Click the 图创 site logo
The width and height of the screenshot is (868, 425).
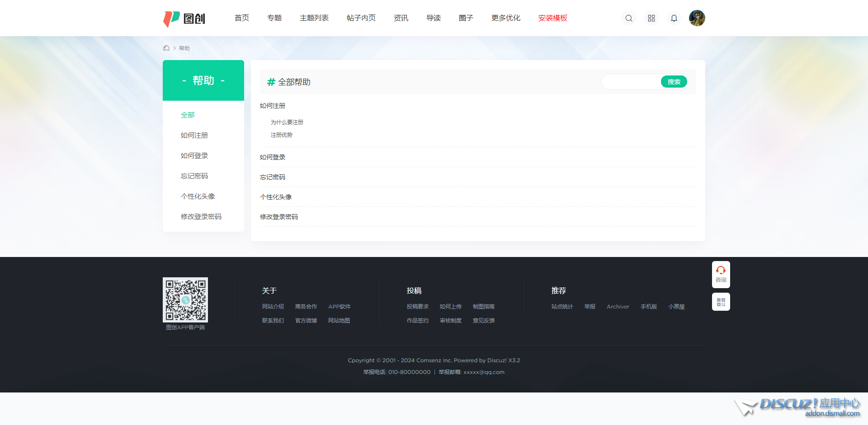click(x=184, y=19)
